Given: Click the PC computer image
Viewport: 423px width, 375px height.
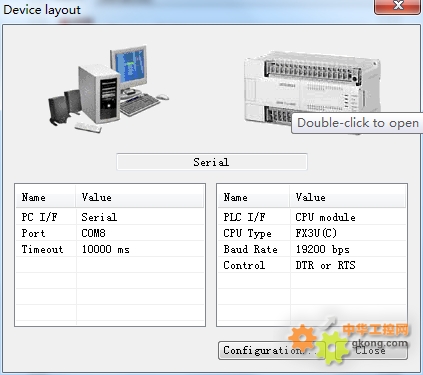Looking at the screenshot, I should (108, 89).
